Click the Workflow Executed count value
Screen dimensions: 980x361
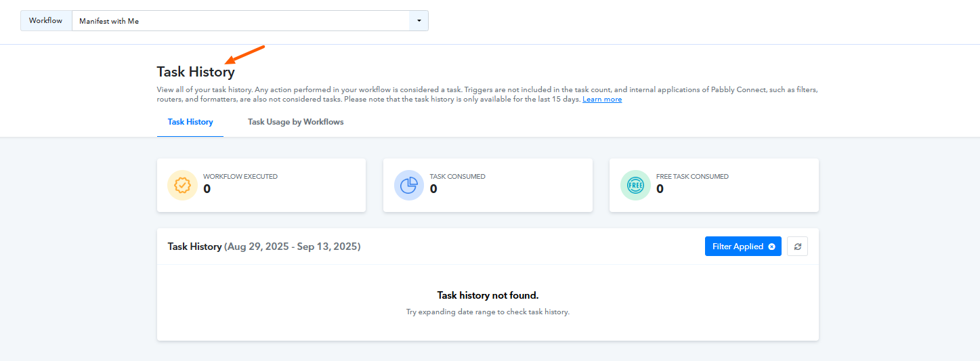point(207,189)
